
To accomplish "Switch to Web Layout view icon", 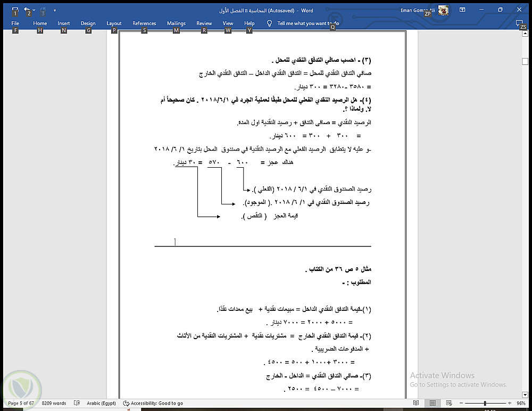I will [449, 403].
